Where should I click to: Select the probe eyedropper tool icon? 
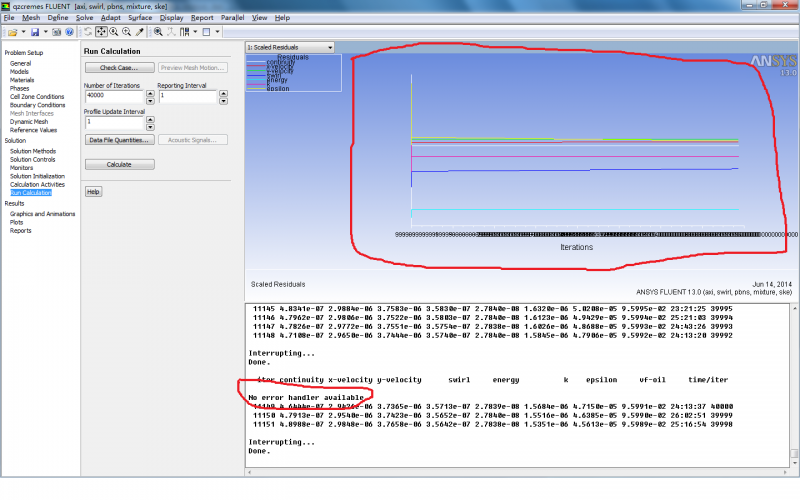click(139, 32)
